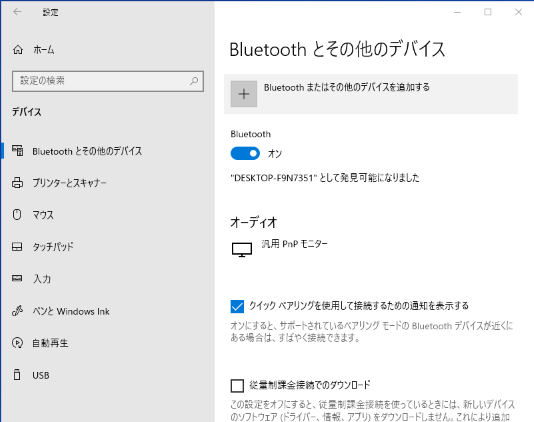Screen dimensions: 534x422
Task: Click the pen and Windows Ink icon
Action: 17,311
